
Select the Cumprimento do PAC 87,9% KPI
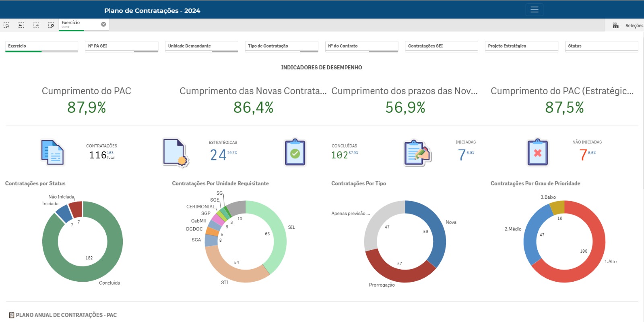(x=87, y=107)
